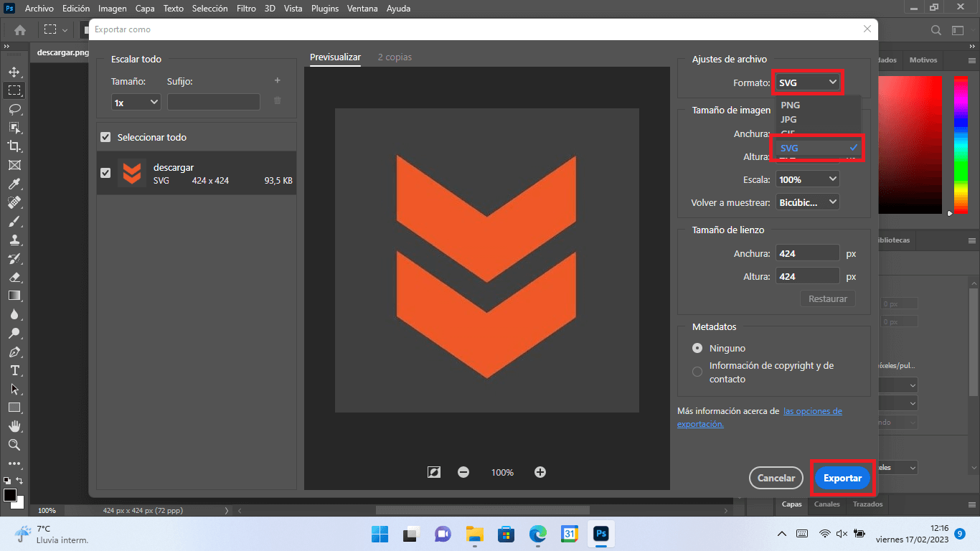Select the Pen tool
The image size is (980, 551).
coord(14,352)
